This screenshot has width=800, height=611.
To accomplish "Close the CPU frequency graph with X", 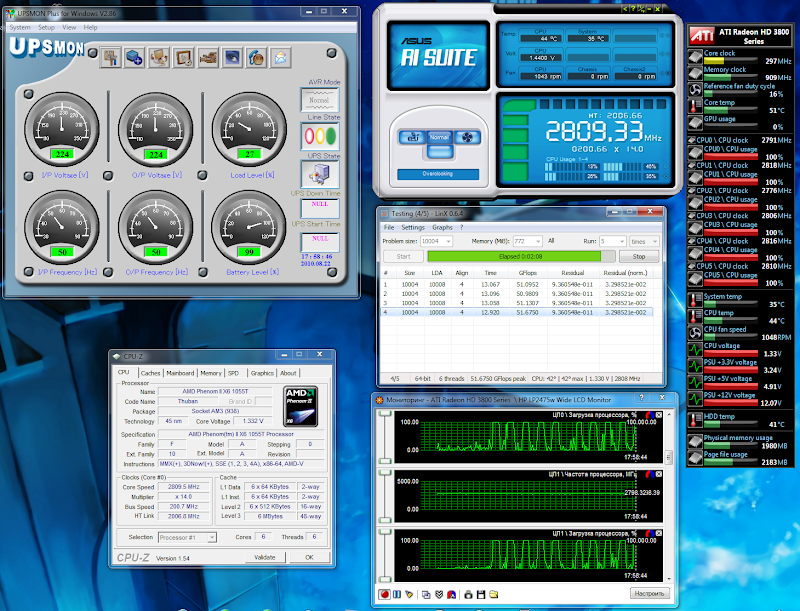I will [x=659, y=474].
